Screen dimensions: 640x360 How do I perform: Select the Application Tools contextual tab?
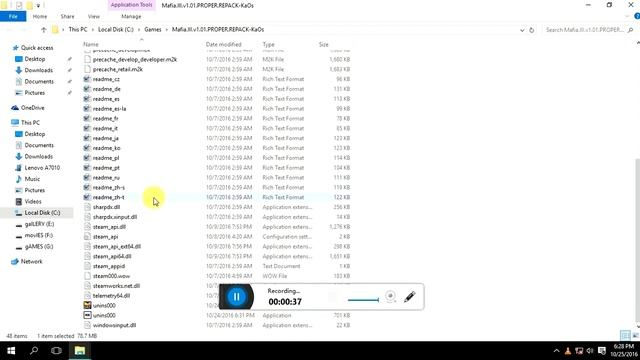click(131, 5)
